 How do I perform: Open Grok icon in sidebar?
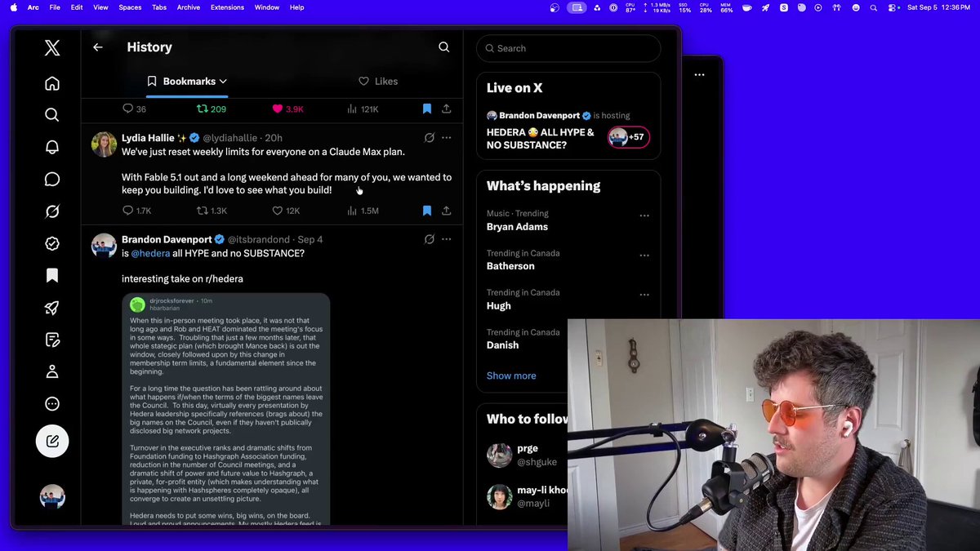coord(52,211)
